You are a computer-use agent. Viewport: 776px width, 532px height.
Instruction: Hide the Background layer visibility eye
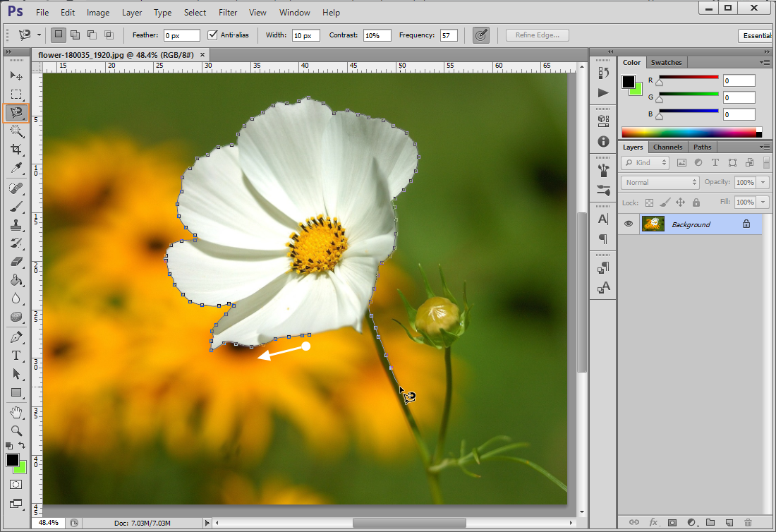pos(628,224)
